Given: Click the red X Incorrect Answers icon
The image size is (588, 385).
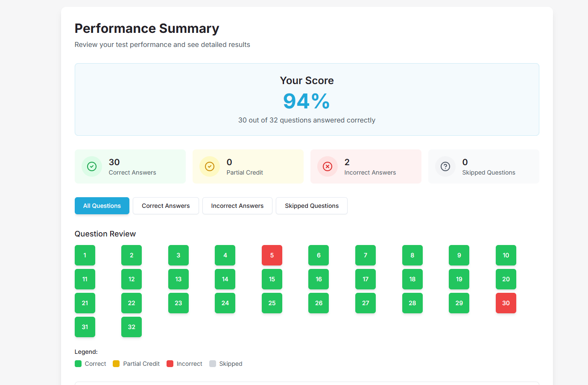Looking at the screenshot, I should click(328, 166).
